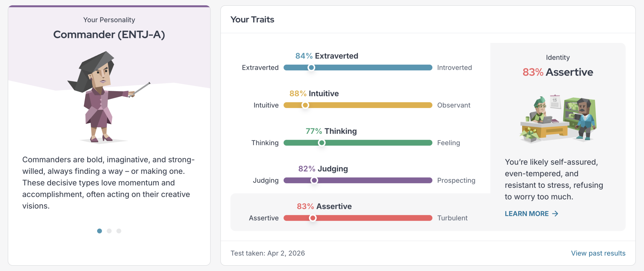This screenshot has width=644, height=271.
Task: Open the LEARN MORE link
Action: click(532, 214)
